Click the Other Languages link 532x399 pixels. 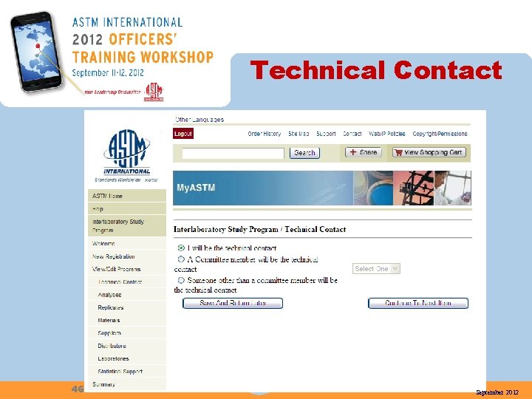199,120
